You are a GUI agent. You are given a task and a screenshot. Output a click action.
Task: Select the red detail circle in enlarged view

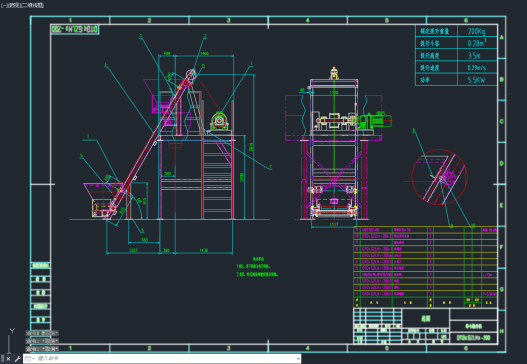click(439, 177)
